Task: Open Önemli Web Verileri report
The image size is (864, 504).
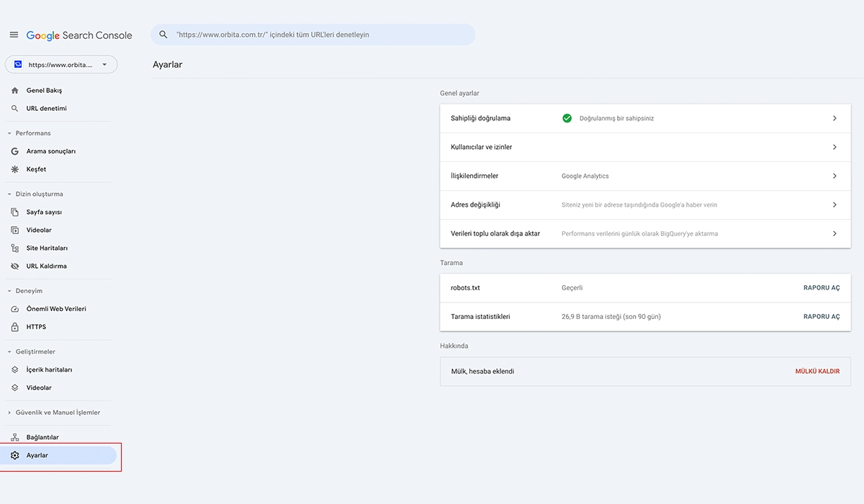Action: pos(58,309)
